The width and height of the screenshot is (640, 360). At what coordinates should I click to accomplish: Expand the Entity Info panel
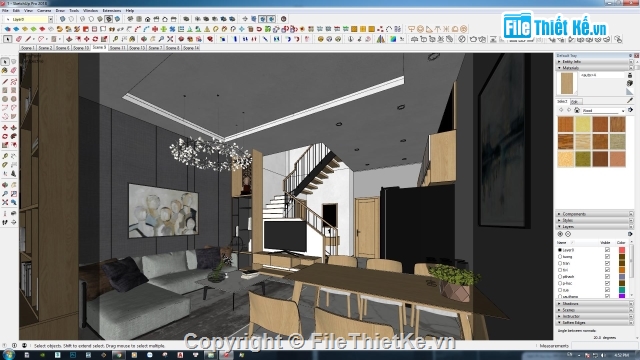coord(594,62)
